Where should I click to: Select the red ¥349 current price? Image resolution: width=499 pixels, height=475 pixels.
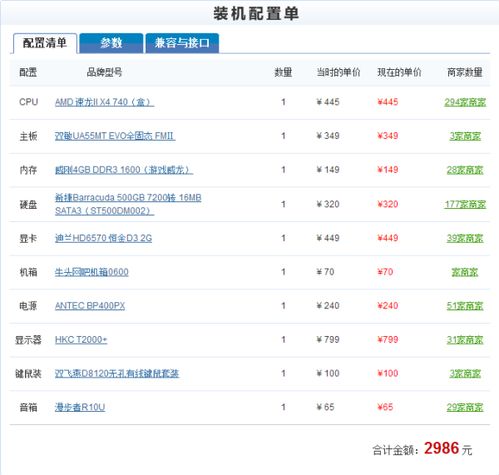(388, 136)
